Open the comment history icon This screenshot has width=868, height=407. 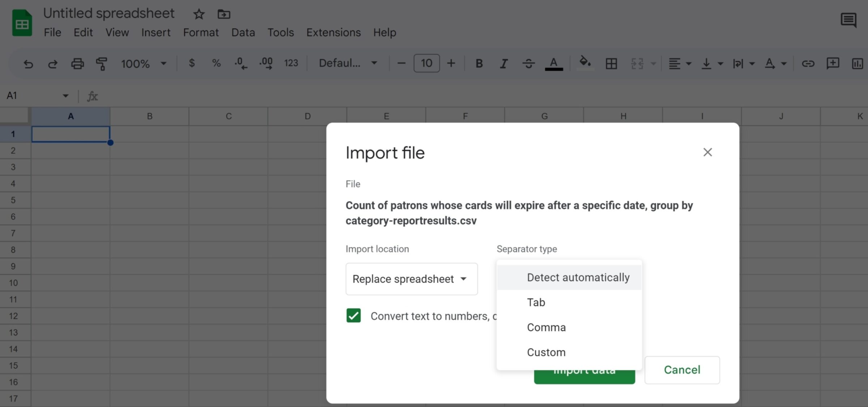tap(848, 20)
